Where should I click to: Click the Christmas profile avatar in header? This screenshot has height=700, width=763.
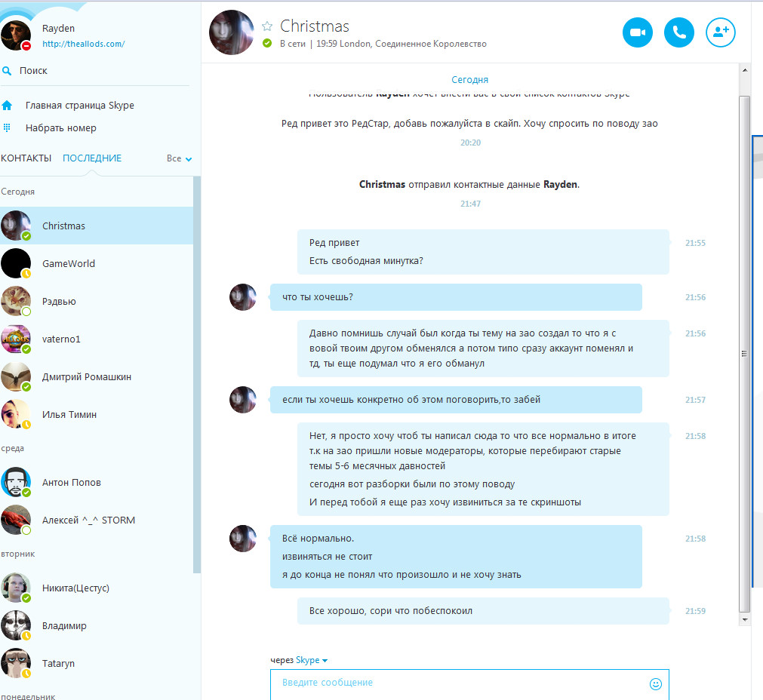[232, 32]
